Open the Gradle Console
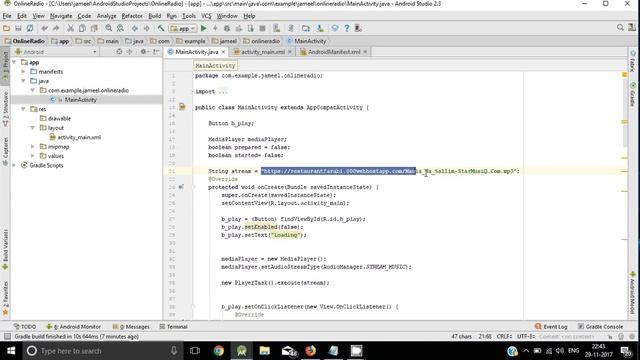Viewport: 640px width, 360px height. click(x=600, y=327)
